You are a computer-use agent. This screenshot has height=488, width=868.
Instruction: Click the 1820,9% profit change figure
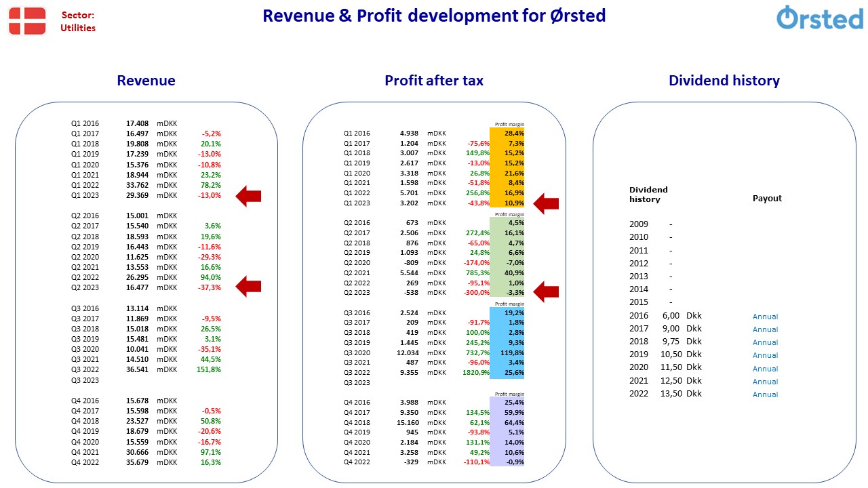pyautogui.click(x=475, y=373)
